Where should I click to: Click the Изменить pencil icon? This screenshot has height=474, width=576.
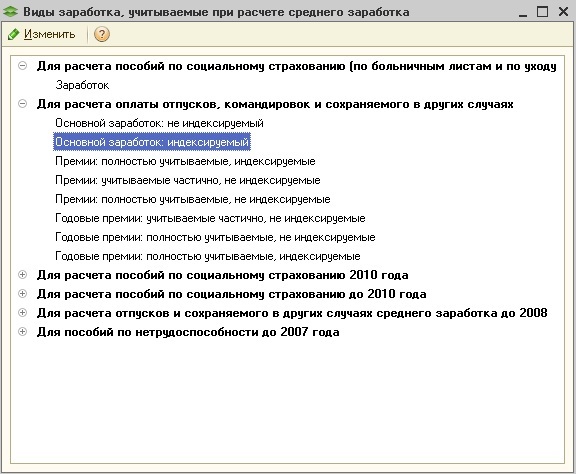[x=13, y=35]
